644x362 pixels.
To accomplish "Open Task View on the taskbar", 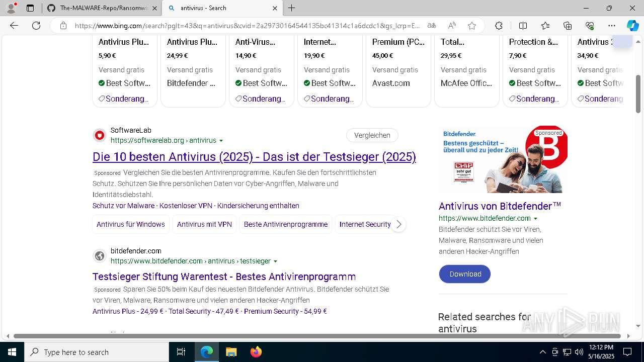I will (181, 352).
